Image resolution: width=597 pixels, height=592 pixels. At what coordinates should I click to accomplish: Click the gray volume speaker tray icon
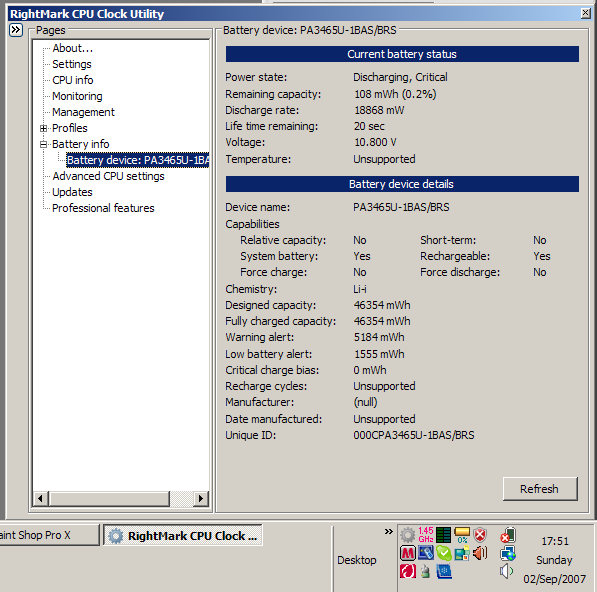pyautogui.click(x=507, y=571)
